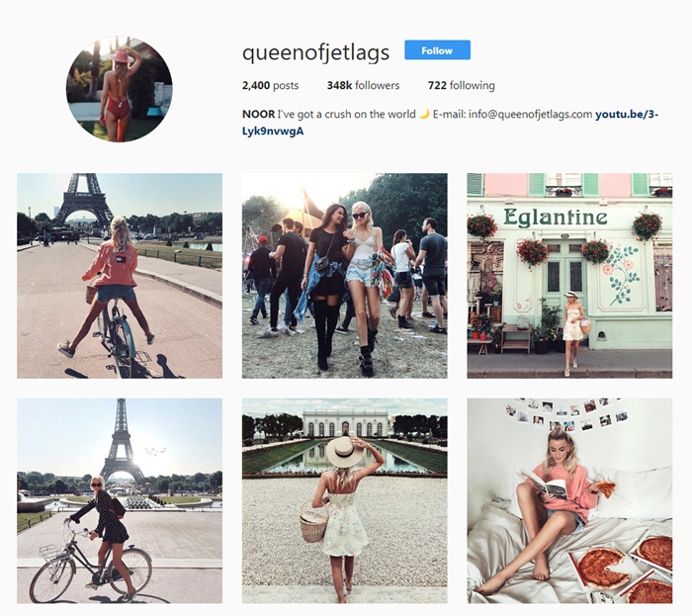Click the Lyk9nvwgA link continuation
The width and height of the screenshot is (692, 616).
[x=273, y=132]
